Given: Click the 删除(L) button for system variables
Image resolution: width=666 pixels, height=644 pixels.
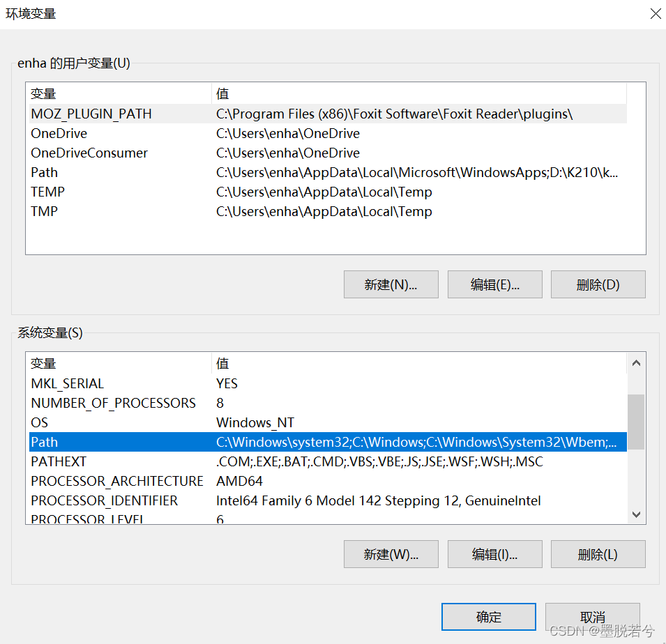Looking at the screenshot, I should pos(598,554).
